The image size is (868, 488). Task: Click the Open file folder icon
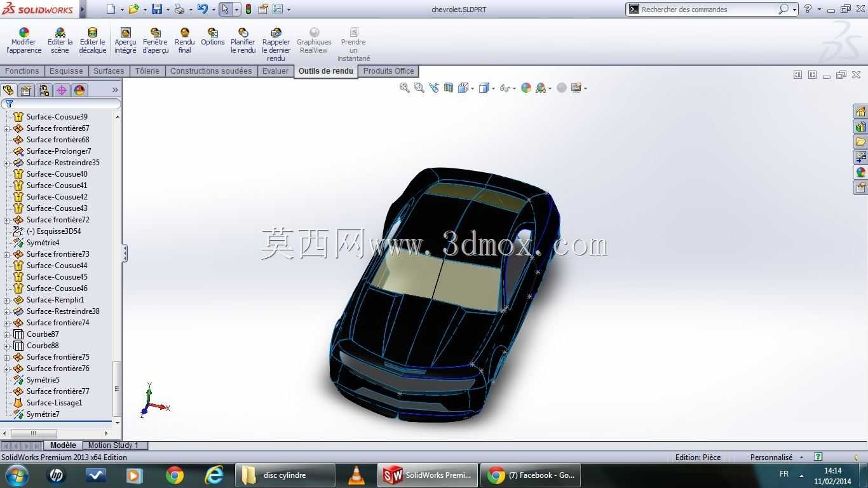pyautogui.click(x=133, y=9)
